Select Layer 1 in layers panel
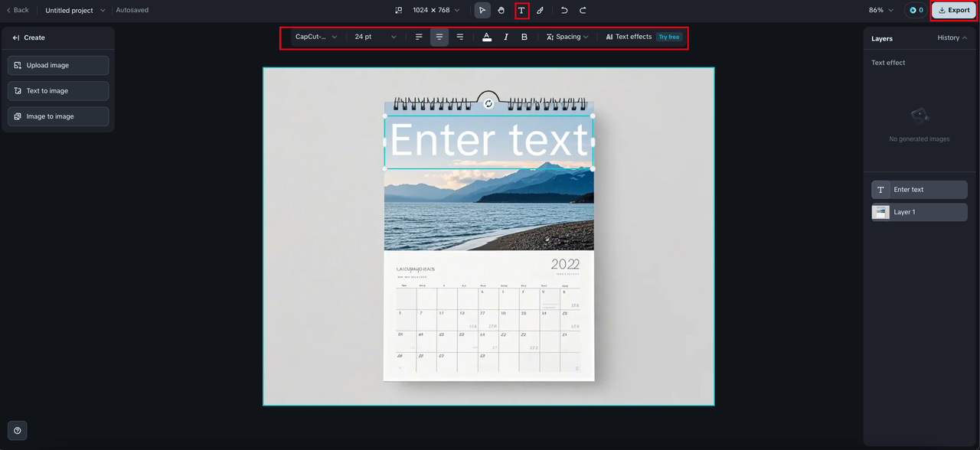The width and height of the screenshot is (980, 450). 920,212
